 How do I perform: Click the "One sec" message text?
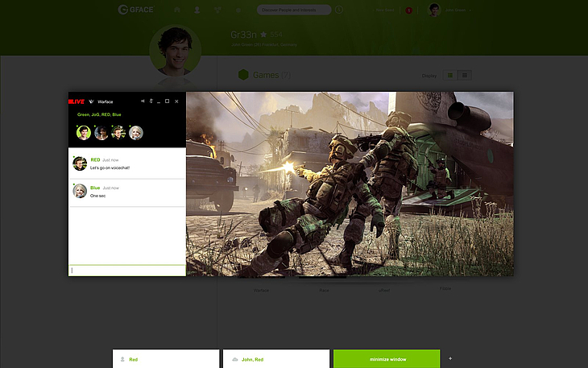coord(98,196)
